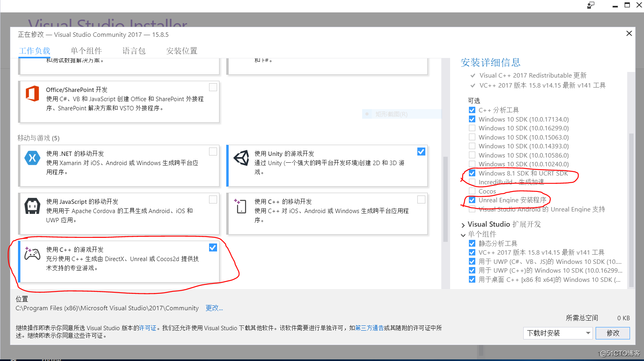
Task: Click the feedback icon in the title bar
Action: (x=591, y=5)
